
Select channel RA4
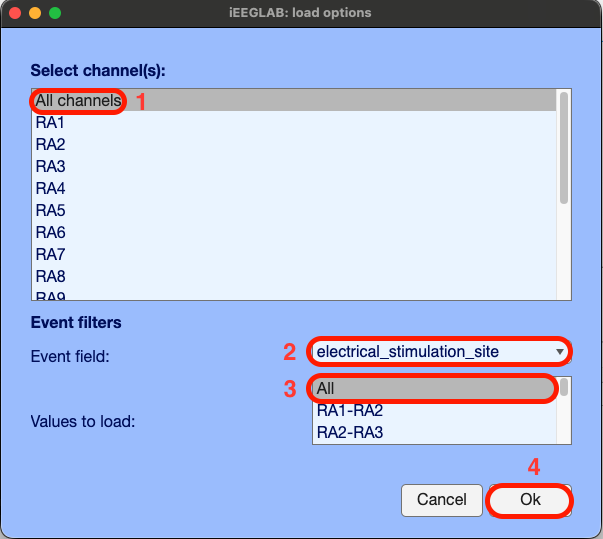(294, 188)
